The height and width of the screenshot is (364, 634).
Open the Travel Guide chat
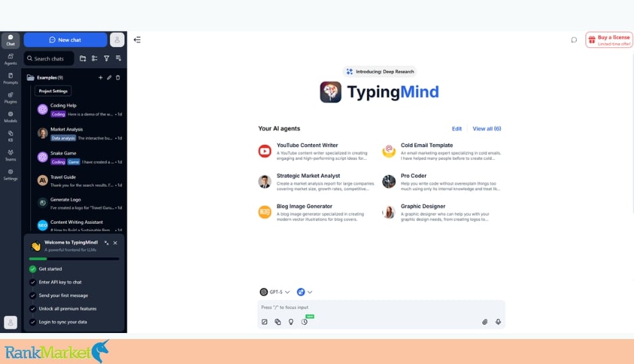tap(80, 181)
